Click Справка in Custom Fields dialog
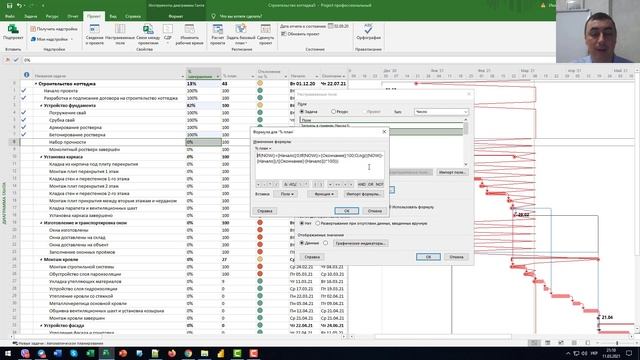 [x=312, y=257]
